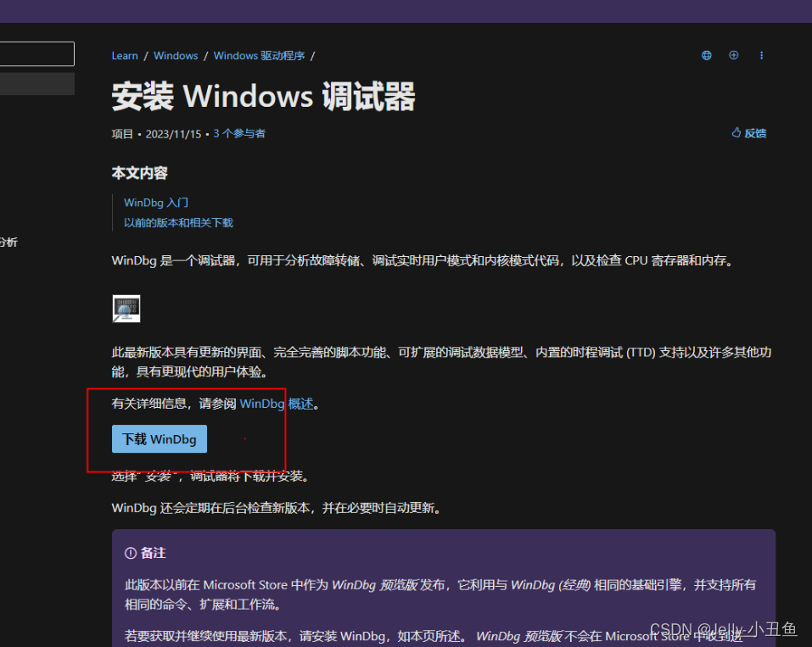Click the circled plus save icon
The width and height of the screenshot is (812, 647).
pos(734,55)
